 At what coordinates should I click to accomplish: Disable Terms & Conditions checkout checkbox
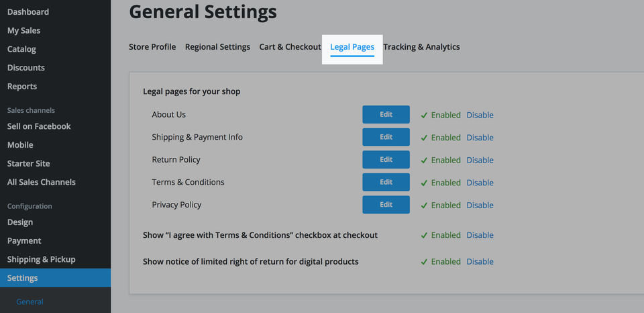coord(480,235)
